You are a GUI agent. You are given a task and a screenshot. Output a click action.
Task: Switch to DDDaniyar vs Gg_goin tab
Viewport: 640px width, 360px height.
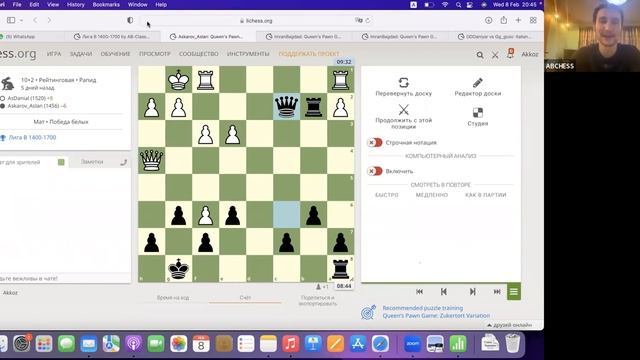tap(495, 36)
